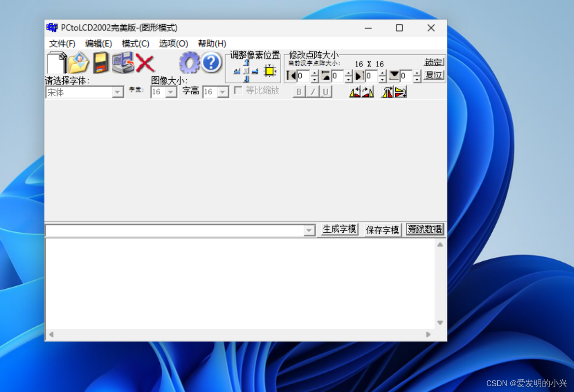Click the Bold B formatting button

click(299, 92)
